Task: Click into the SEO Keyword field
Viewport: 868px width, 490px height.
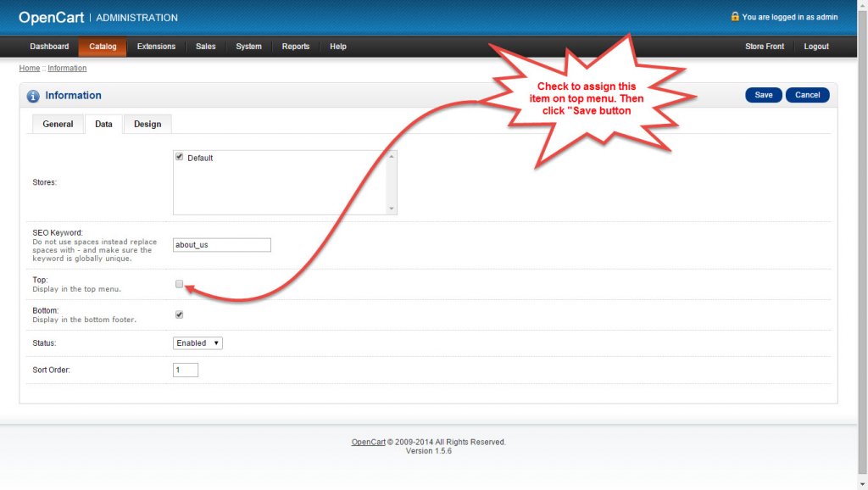Action: pyautogui.click(x=222, y=245)
